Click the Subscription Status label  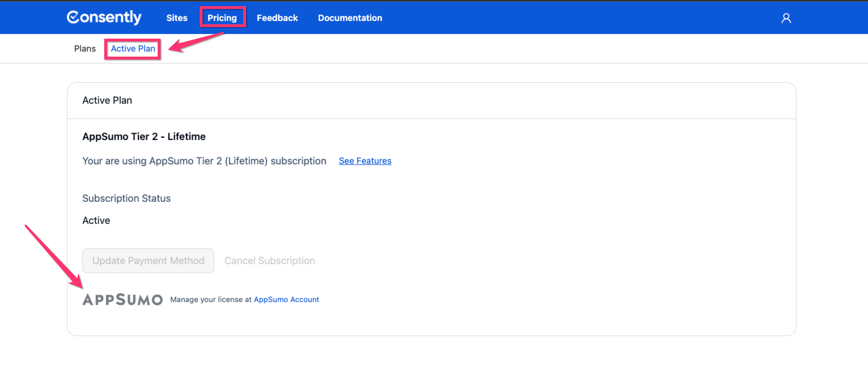[126, 198]
